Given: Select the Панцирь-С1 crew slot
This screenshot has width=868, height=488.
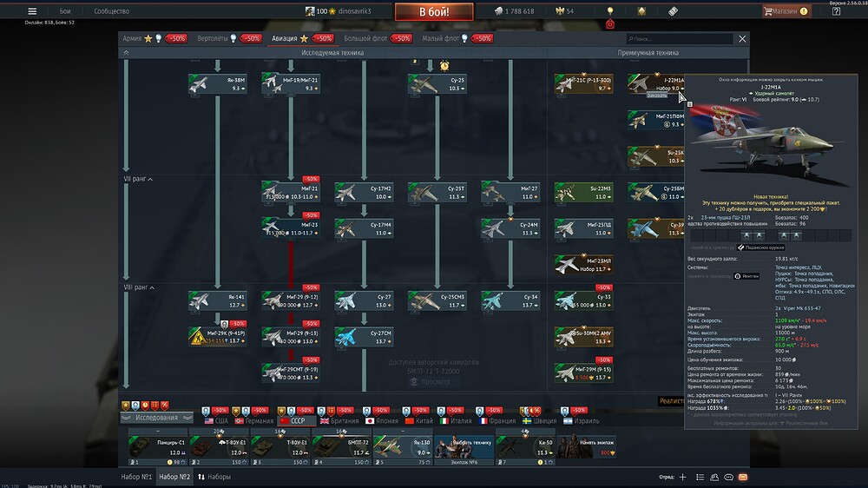Looking at the screenshot, I should (158, 447).
